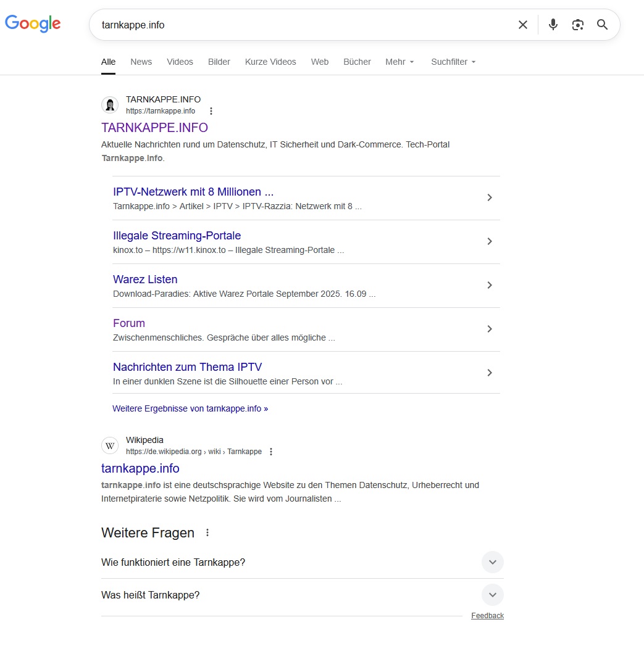Switch to the Bilder tab

coord(219,62)
